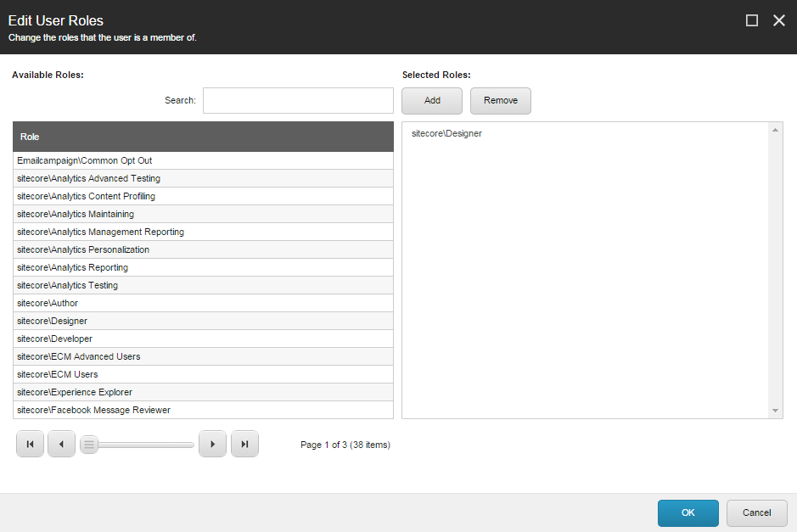Go to the first page of roles
Viewport: 797px width, 532px height.
point(30,443)
